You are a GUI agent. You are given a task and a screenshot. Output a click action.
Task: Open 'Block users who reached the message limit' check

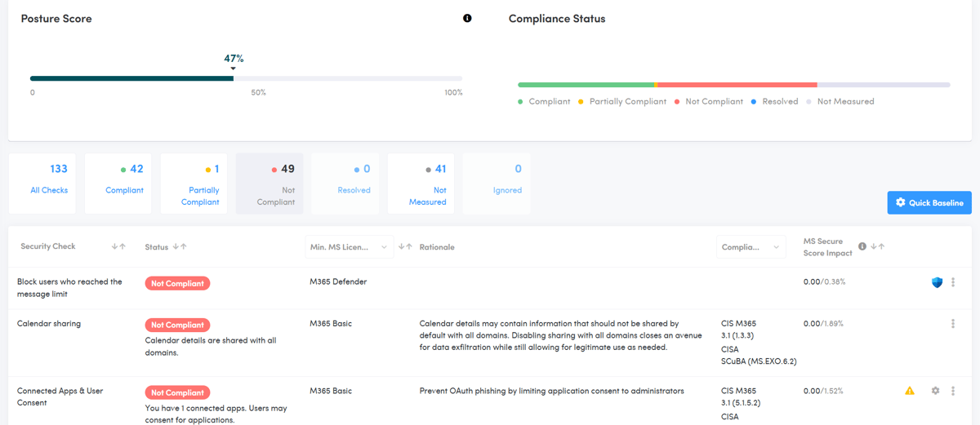pyautogui.click(x=69, y=288)
